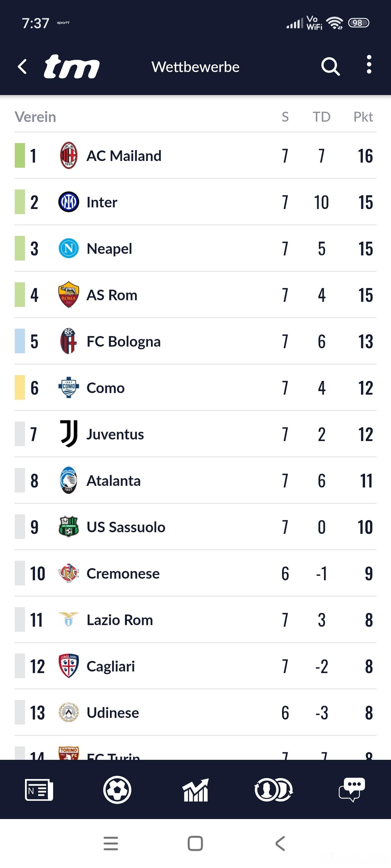The image size is (391, 868).
Task: Open the search magnifier icon
Action: click(330, 66)
